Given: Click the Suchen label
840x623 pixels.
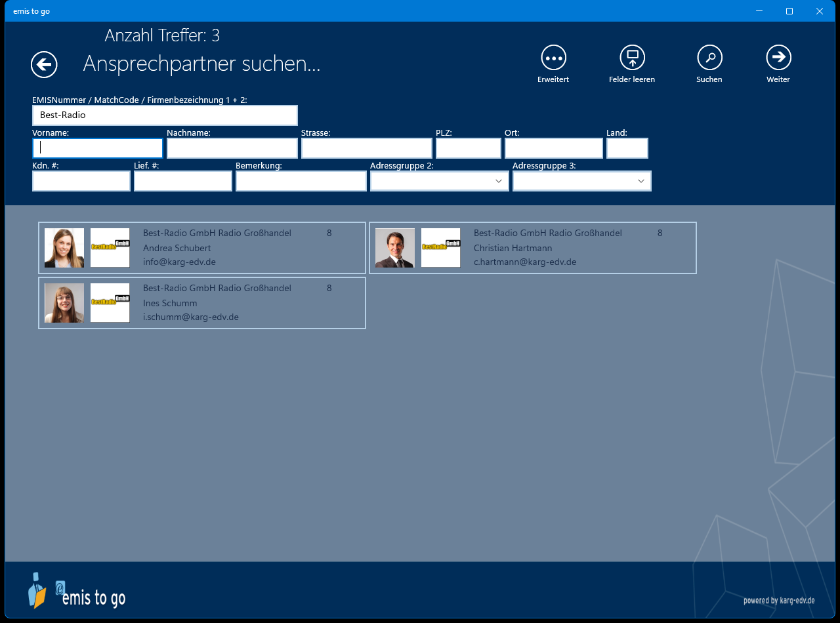Looking at the screenshot, I should (709, 79).
